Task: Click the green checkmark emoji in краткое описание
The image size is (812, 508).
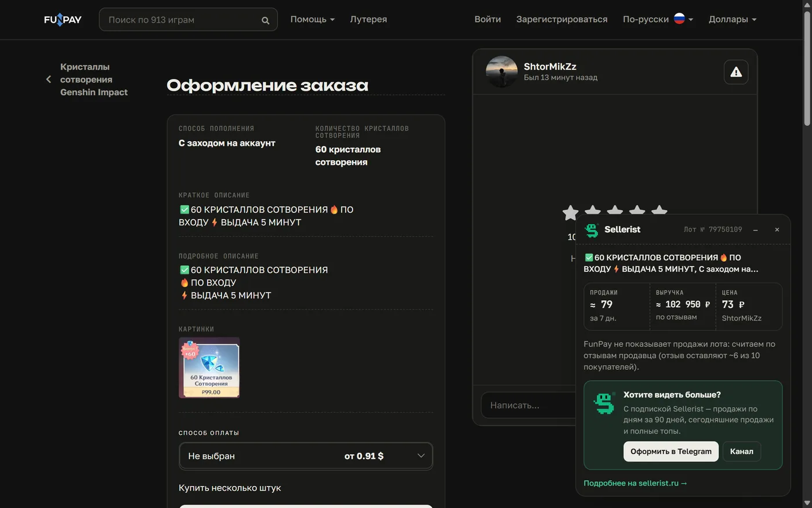Action: click(x=184, y=210)
